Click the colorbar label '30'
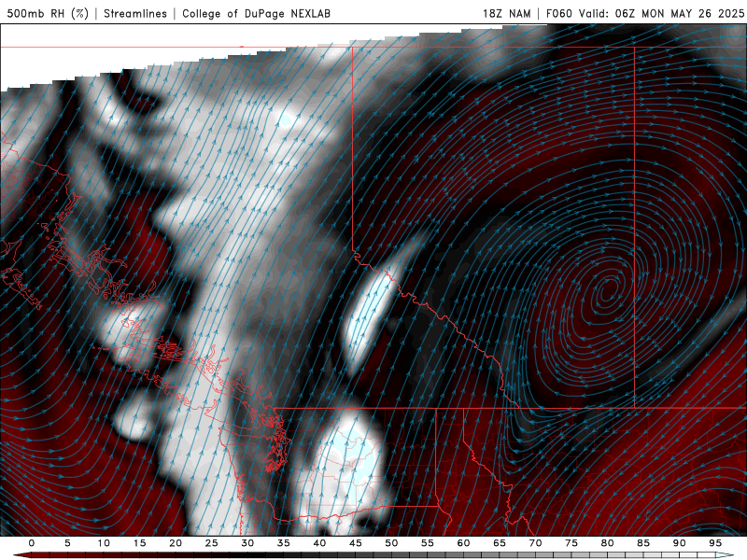Viewport: 747px width, 560px height. click(247, 543)
